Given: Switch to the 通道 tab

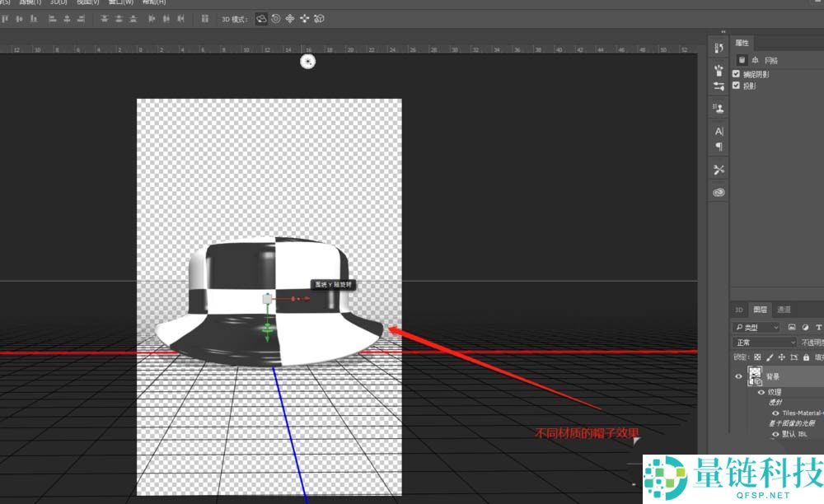Looking at the screenshot, I should click(784, 310).
